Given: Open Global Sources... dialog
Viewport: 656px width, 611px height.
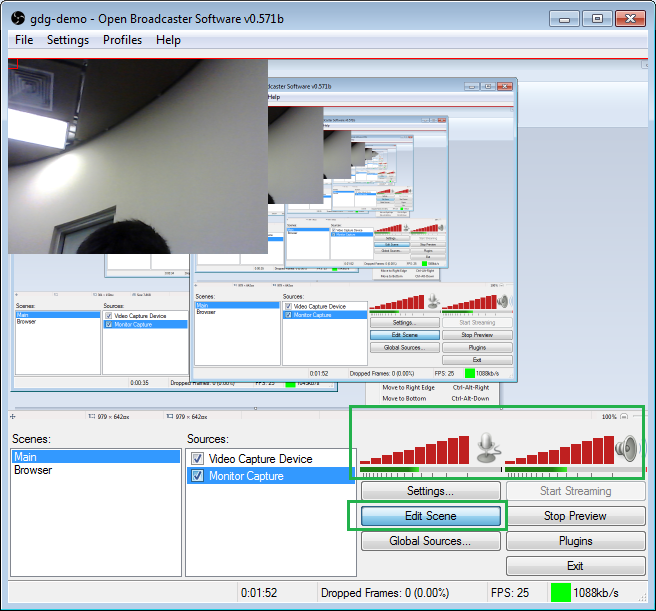Looking at the screenshot, I should pos(430,541).
